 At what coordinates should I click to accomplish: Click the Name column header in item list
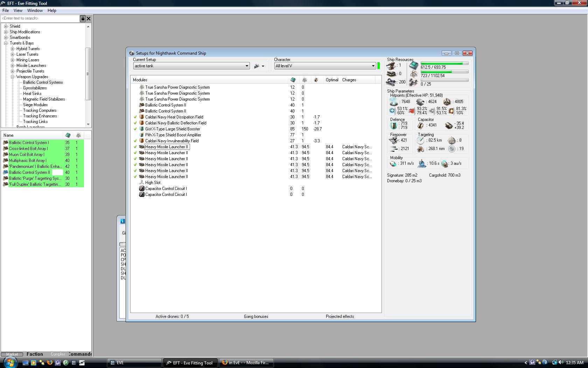33,135
